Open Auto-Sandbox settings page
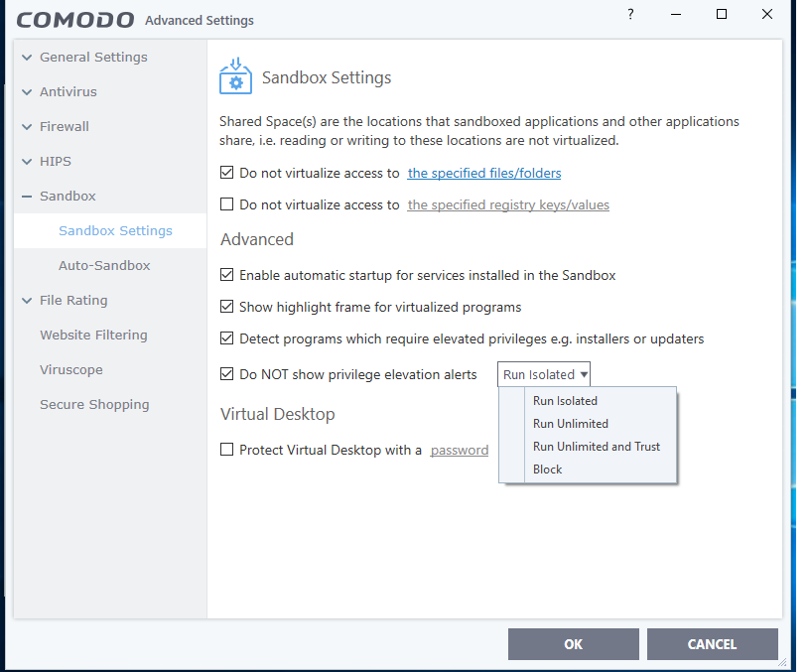810x672 pixels. coord(104,266)
